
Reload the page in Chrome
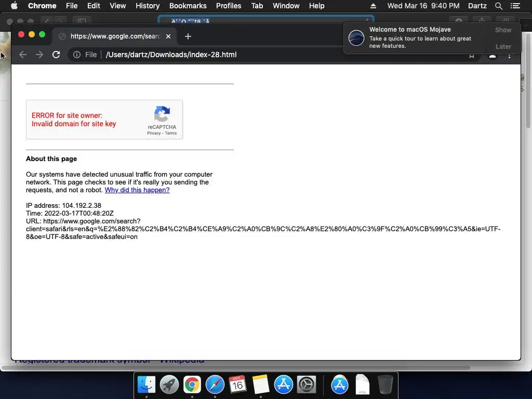tap(56, 55)
